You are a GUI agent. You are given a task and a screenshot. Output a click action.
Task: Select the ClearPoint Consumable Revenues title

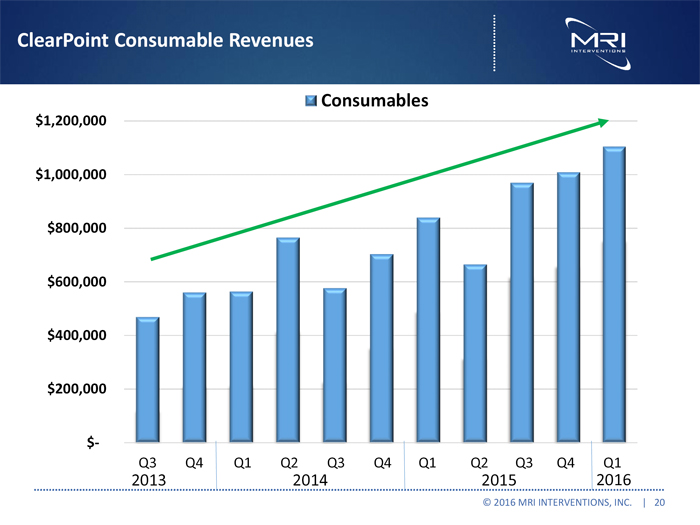[165, 40]
